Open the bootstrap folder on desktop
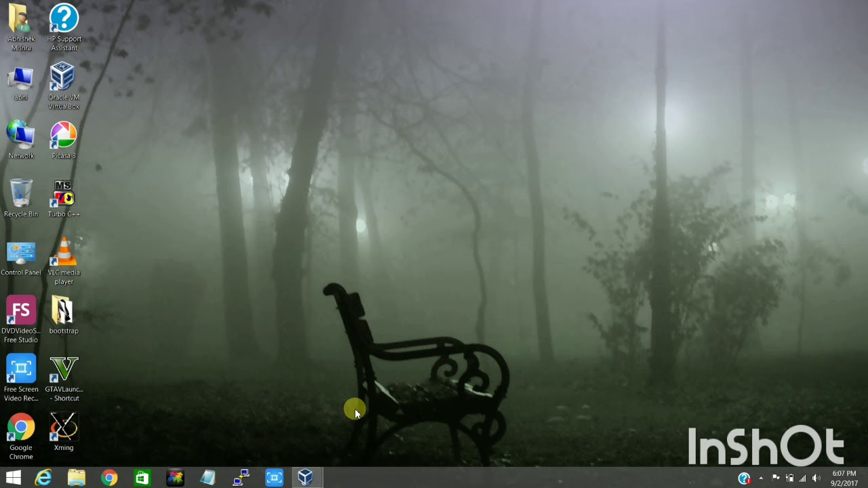 tap(64, 316)
